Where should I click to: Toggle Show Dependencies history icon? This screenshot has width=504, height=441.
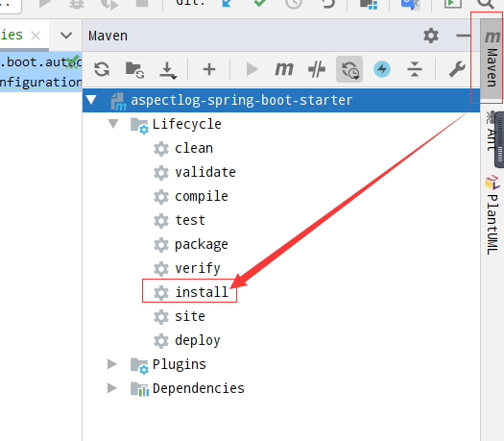pyautogui.click(x=349, y=69)
